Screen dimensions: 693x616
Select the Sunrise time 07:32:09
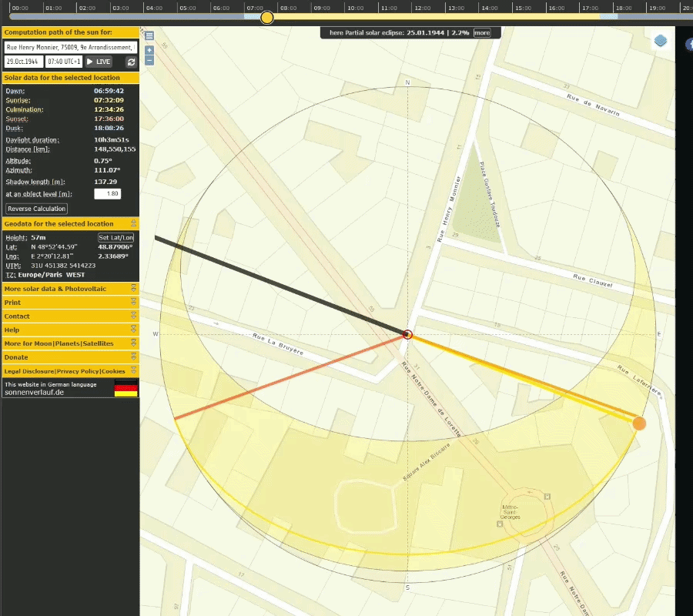tap(109, 100)
